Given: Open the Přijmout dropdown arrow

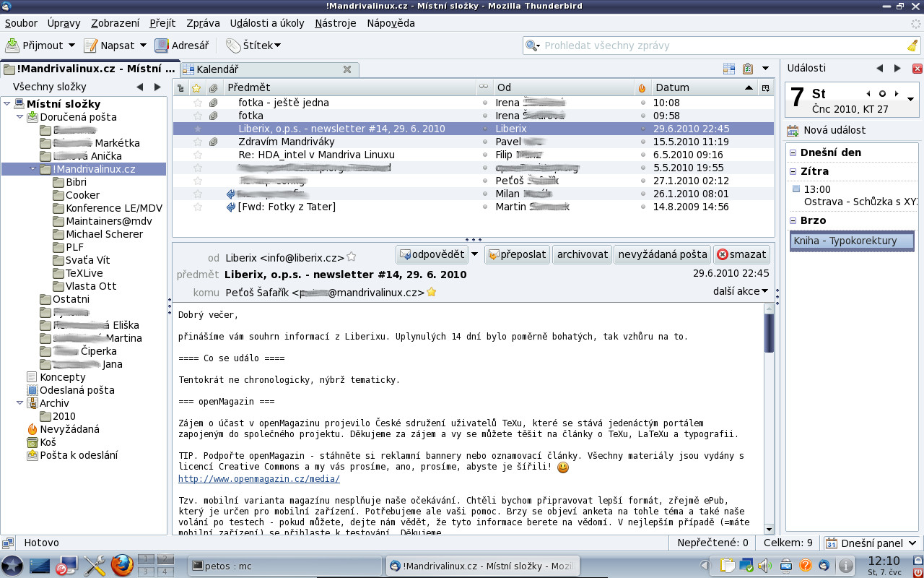Looking at the screenshot, I should pyautogui.click(x=71, y=46).
